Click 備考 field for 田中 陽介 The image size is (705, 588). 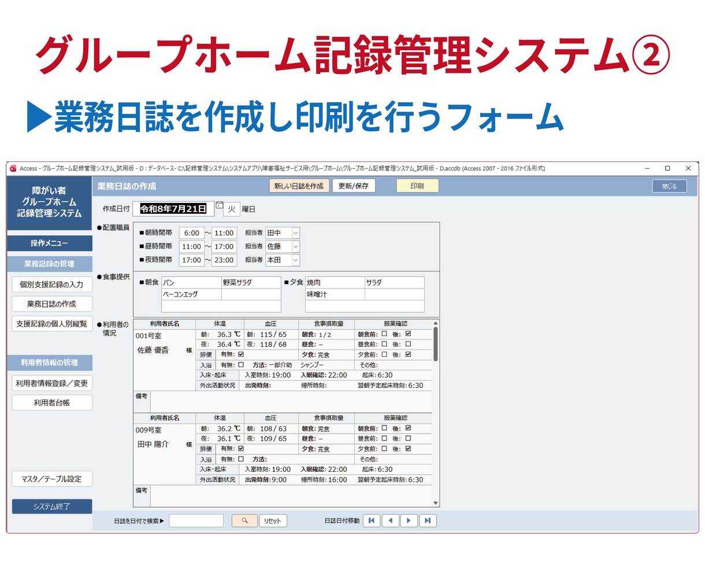[291, 495]
